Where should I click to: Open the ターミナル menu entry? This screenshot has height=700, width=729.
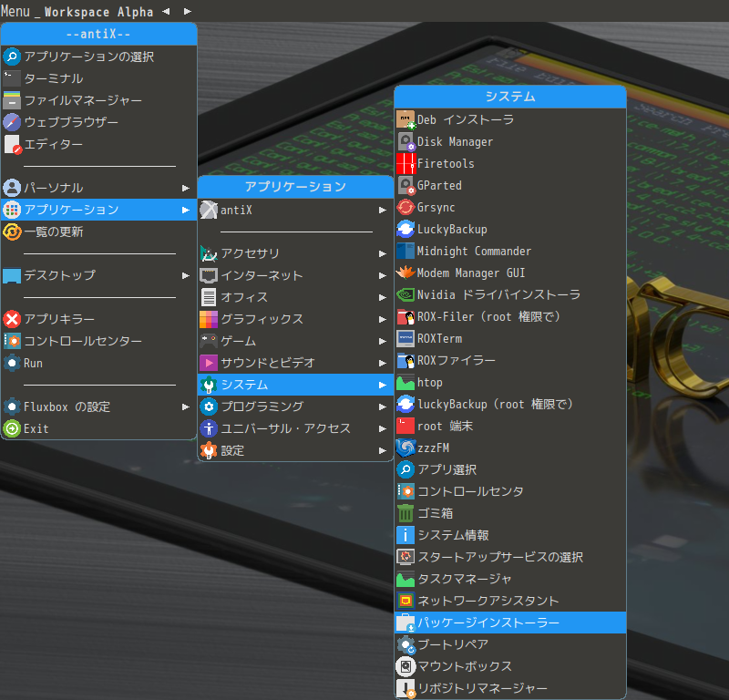(99, 78)
